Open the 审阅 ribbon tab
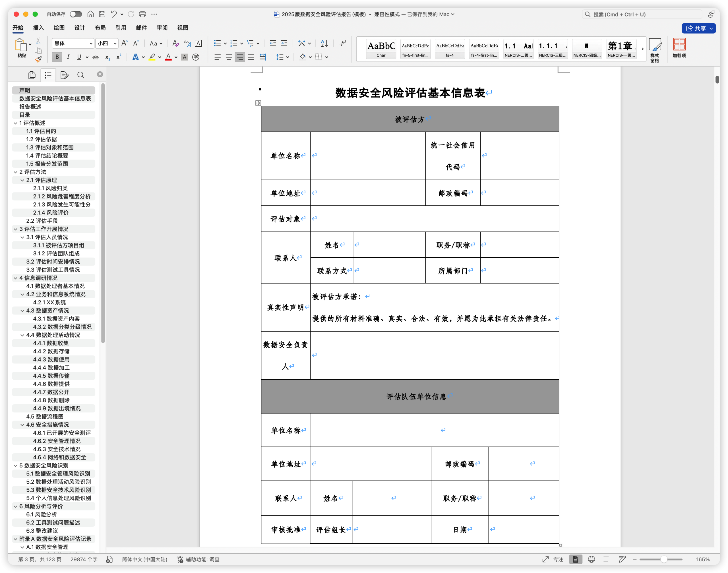The width and height of the screenshot is (728, 573). (x=162, y=28)
